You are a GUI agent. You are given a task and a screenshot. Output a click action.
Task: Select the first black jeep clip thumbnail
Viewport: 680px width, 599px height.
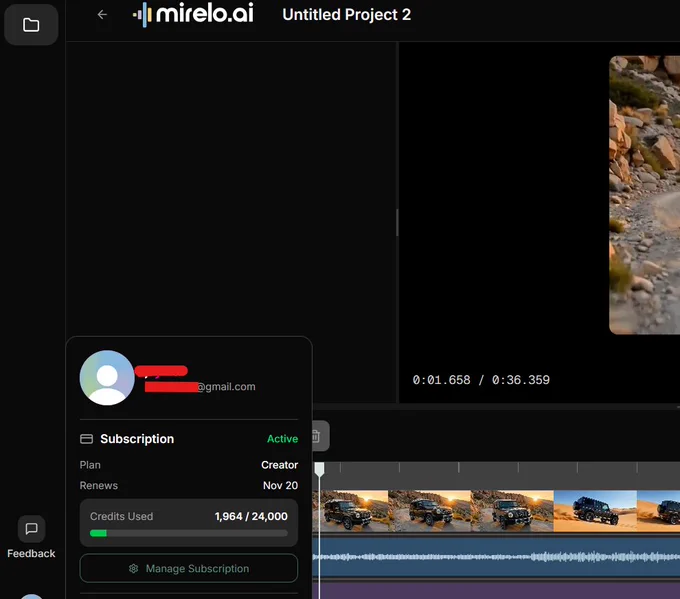click(x=351, y=510)
